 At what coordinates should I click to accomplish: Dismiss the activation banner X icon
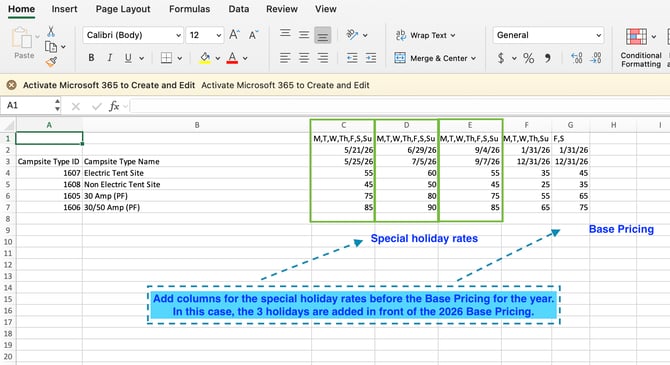(x=12, y=85)
